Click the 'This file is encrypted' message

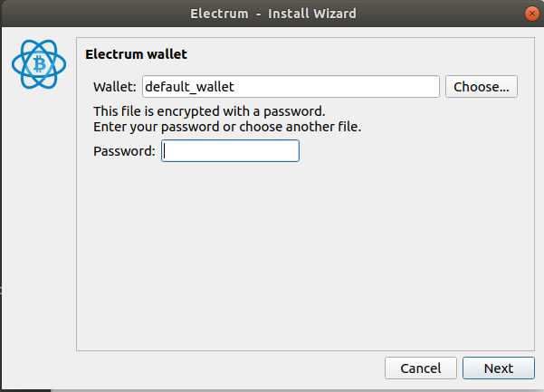[x=209, y=111]
